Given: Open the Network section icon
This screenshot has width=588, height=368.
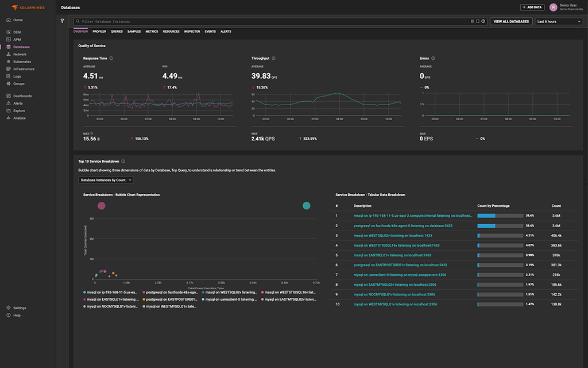Looking at the screenshot, I should (8, 54).
